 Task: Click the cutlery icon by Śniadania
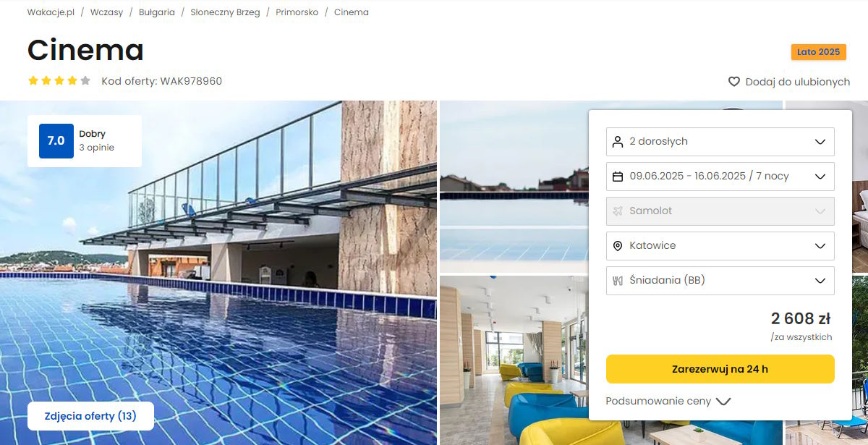[x=618, y=281]
